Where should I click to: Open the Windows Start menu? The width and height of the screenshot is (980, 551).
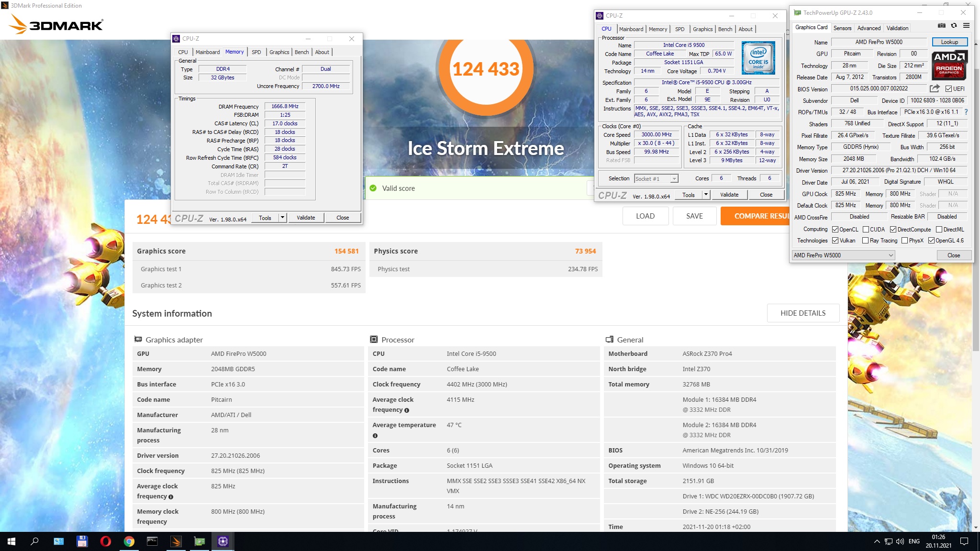click(11, 541)
